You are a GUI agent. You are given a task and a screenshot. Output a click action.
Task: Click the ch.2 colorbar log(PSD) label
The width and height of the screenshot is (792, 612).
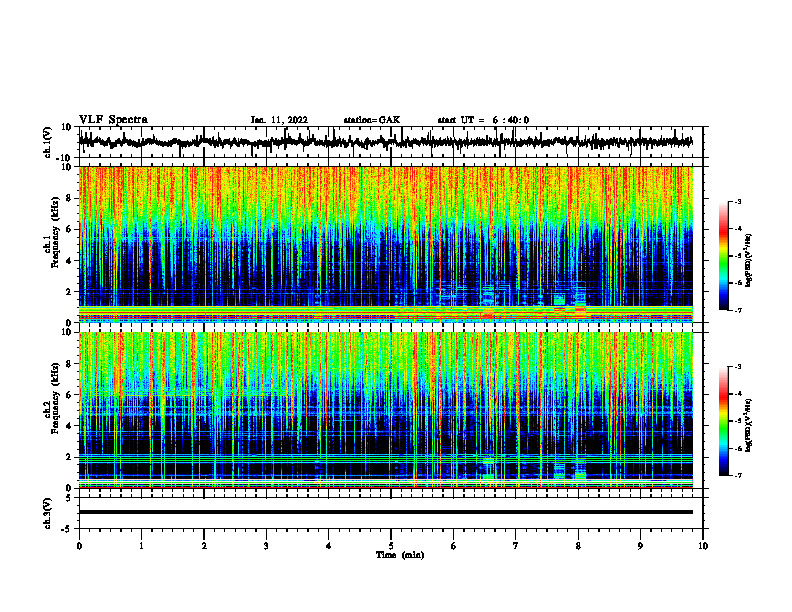click(x=749, y=425)
